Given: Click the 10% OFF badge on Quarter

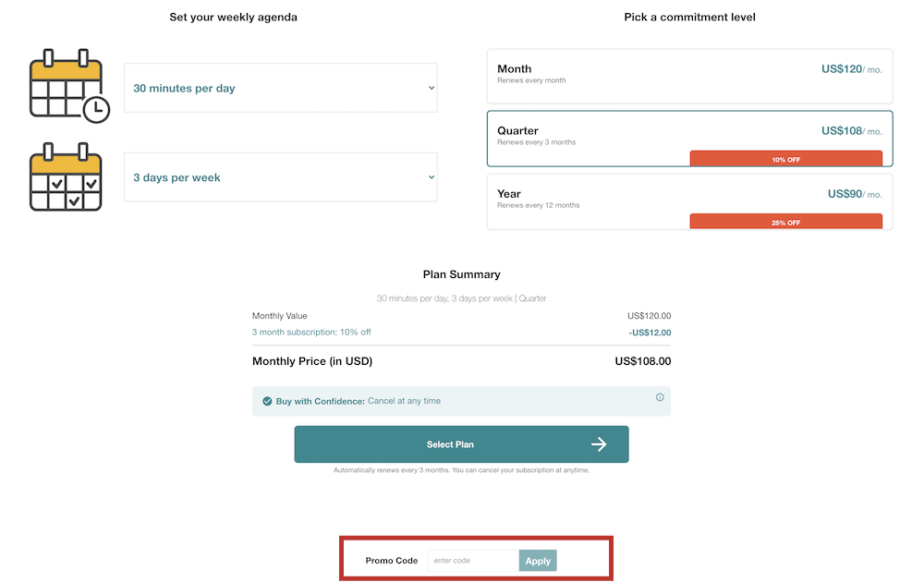Looking at the screenshot, I should pyautogui.click(x=786, y=159).
